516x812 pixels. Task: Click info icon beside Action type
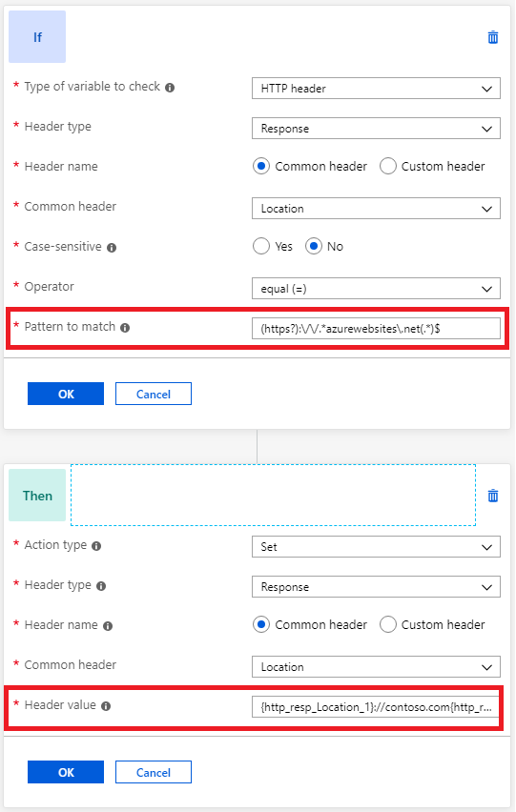pyautogui.click(x=96, y=546)
